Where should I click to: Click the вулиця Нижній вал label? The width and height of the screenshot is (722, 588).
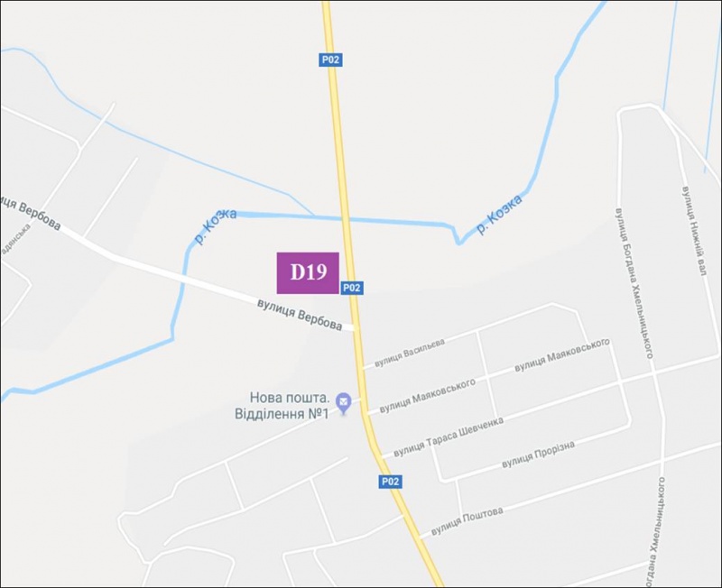pyautogui.click(x=693, y=231)
